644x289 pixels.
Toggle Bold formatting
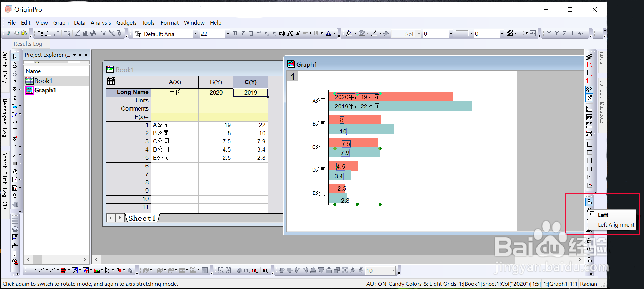tap(235, 33)
